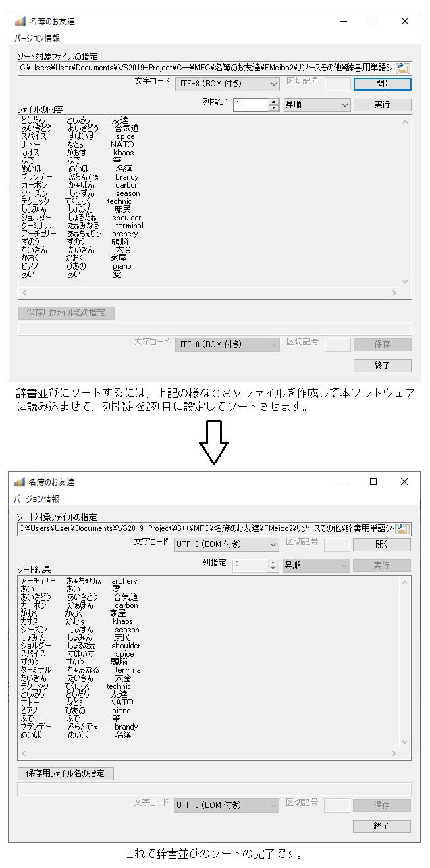Viewport: 430px width, 868px height.
Task: Click vertical scrollbar down arrow in lower sort results
Action: coord(406,742)
